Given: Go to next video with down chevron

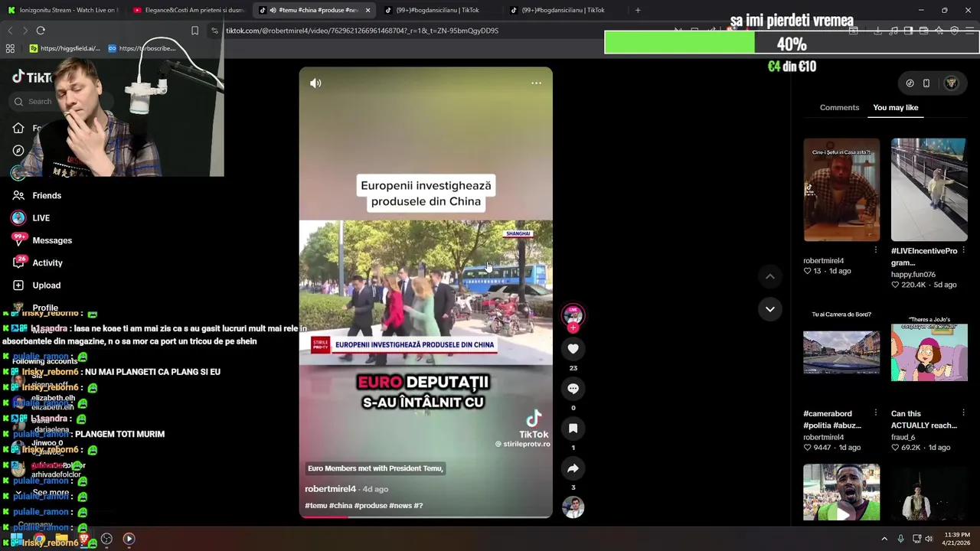Looking at the screenshot, I should (x=770, y=309).
